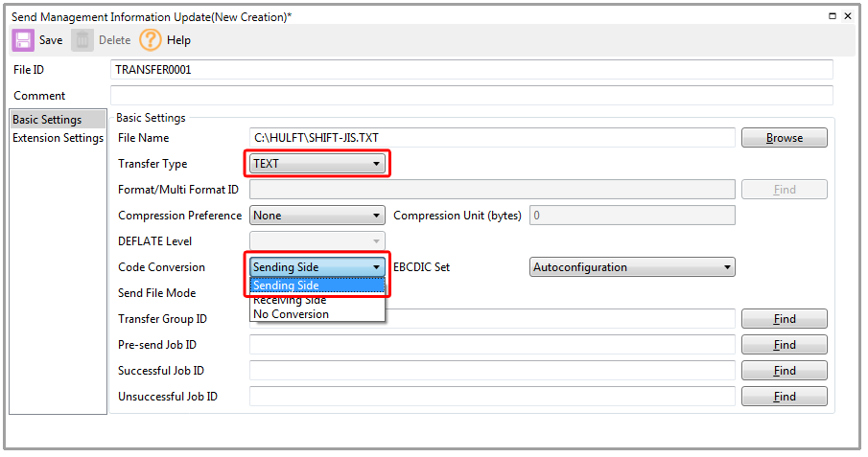Open the EBCDIC Set Autoconfiguration dropdown
The height and width of the screenshot is (457, 868).
pos(632,267)
